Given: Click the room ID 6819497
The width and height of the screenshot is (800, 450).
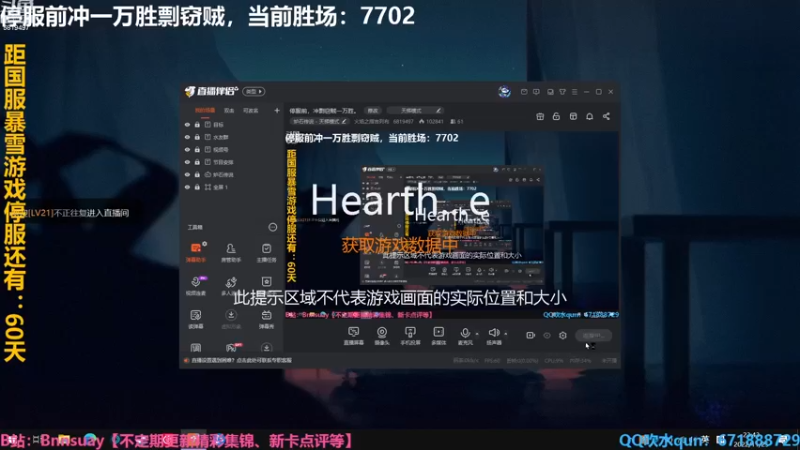Looking at the screenshot, I should [x=403, y=121].
